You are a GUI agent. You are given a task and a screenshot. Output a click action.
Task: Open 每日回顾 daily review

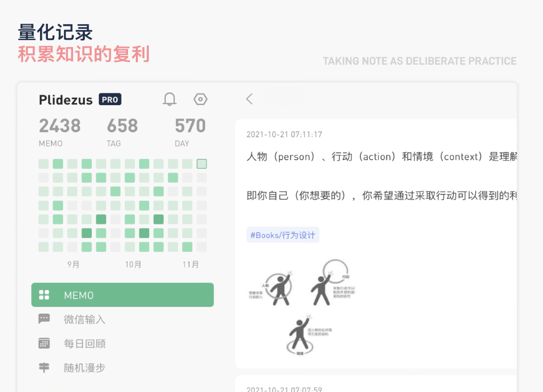coord(85,344)
